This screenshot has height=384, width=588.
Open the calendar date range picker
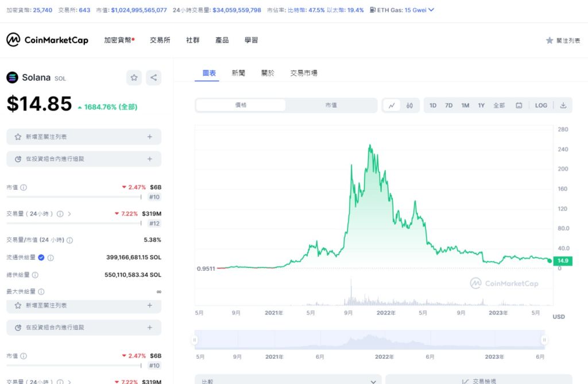coord(519,105)
